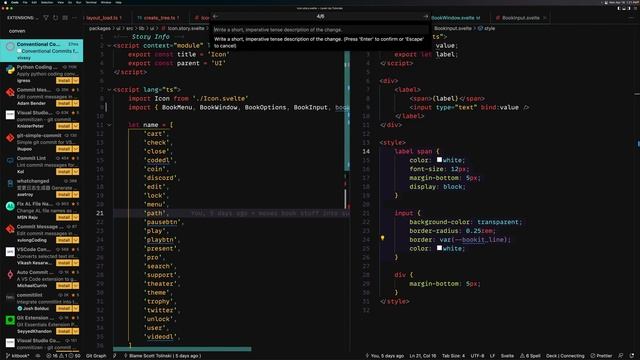Click the code-action lightbulb in BookInput
The image size is (640, 360).
[382, 238]
